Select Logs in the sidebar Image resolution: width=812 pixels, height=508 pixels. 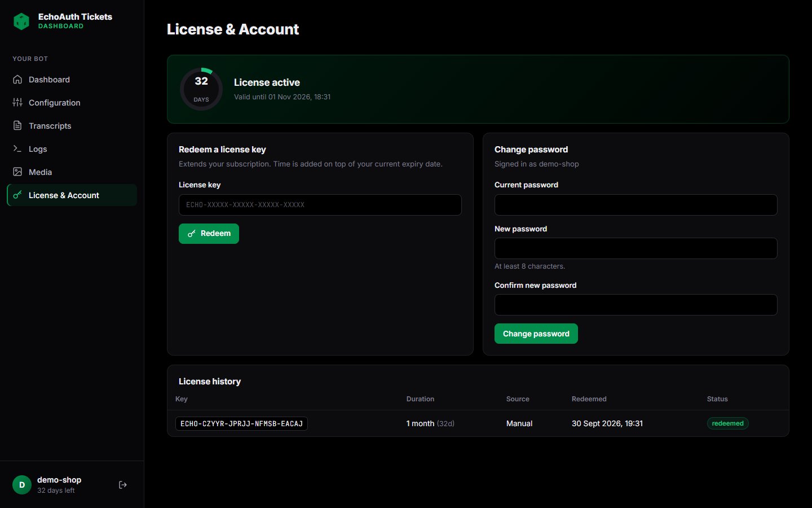[72, 149]
